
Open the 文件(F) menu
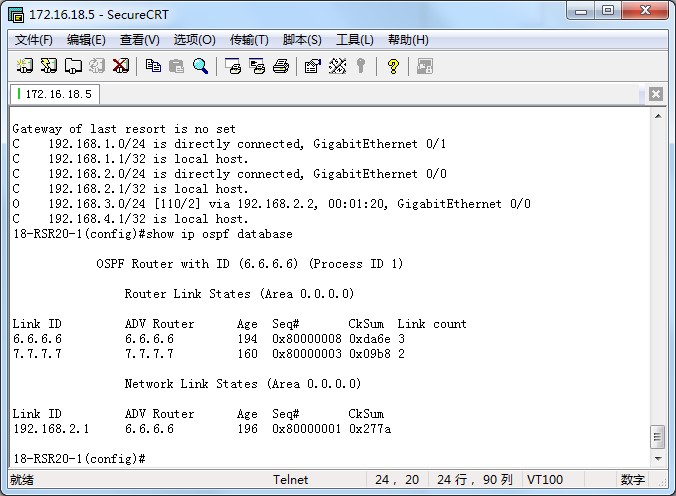pos(34,40)
